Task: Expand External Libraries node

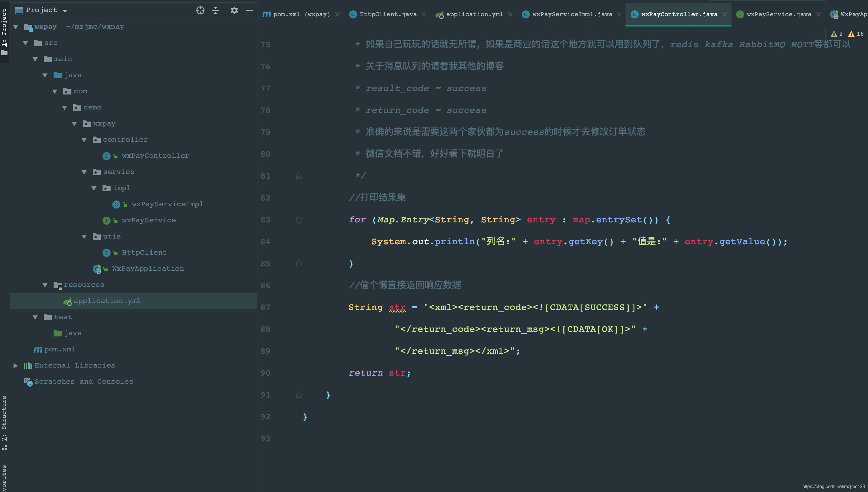Action: [16, 366]
